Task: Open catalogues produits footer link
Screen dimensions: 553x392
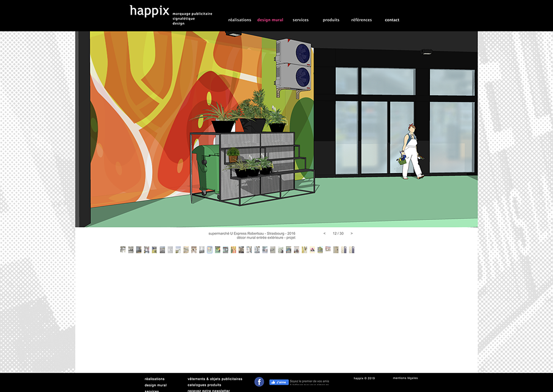Action: (204, 385)
